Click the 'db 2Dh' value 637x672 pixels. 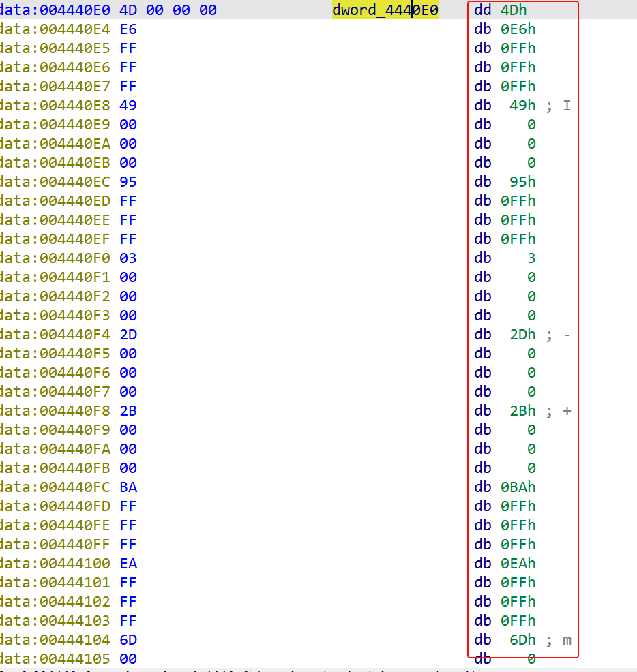coord(505,334)
